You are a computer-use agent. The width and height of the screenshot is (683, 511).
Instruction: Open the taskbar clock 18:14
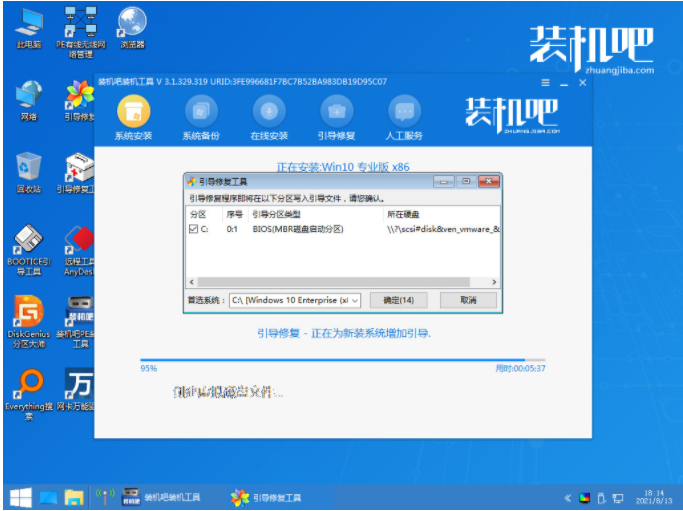pyautogui.click(x=653, y=497)
